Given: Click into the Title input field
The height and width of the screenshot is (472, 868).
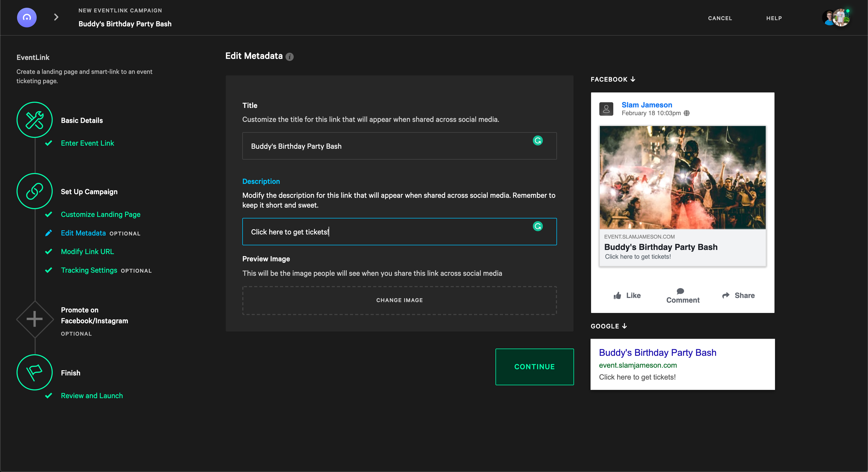Looking at the screenshot, I should 399,146.
